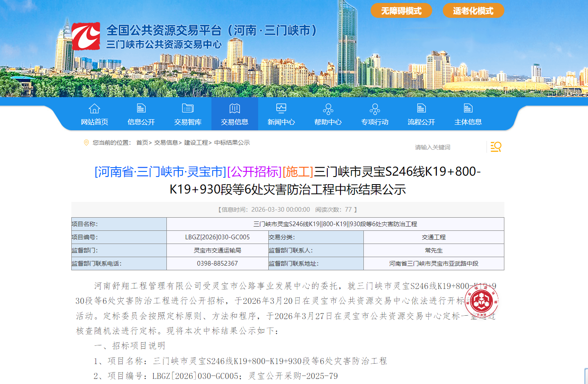Open 交易信息 breadcrumb link
The width and height of the screenshot is (588, 384).
tap(166, 143)
